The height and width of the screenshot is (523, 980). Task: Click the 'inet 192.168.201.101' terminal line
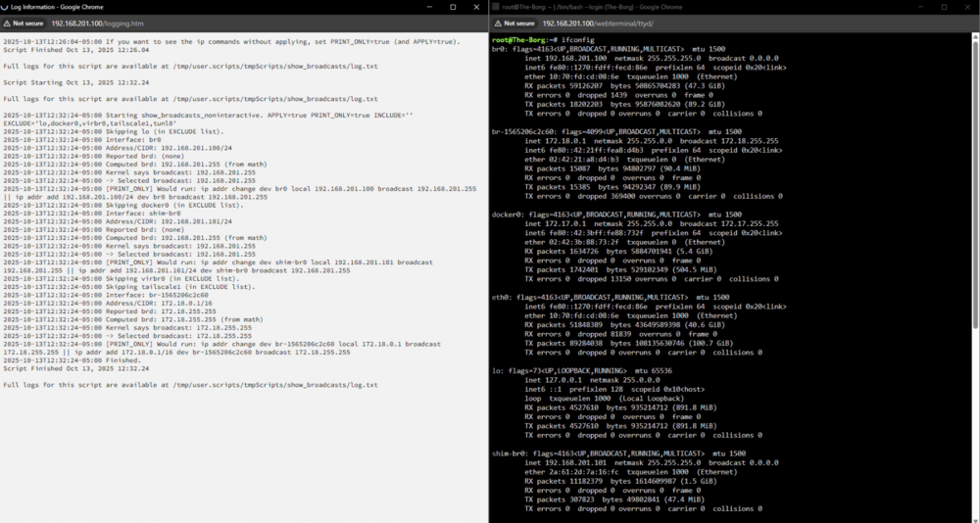[652, 463]
